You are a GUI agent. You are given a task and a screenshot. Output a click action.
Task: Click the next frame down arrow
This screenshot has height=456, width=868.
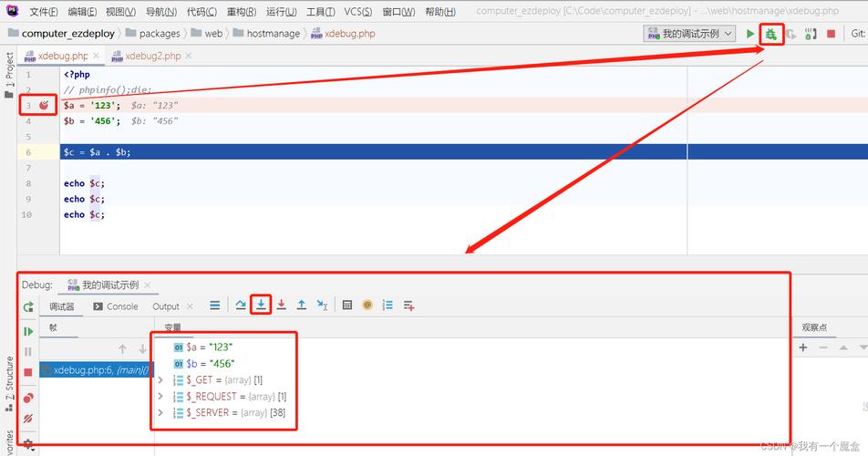point(142,349)
